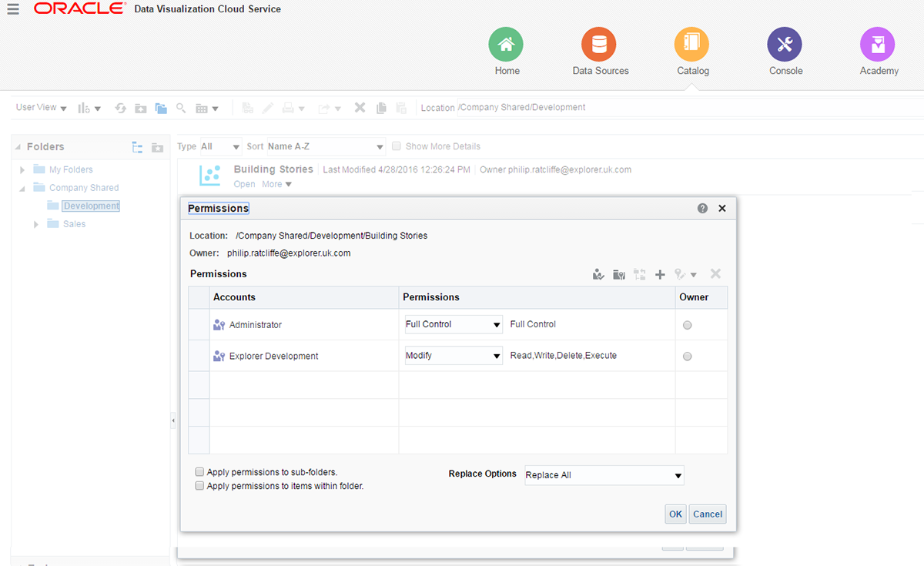Close the Permissions dialog with the X
The width and height of the screenshot is (924, 566).
tap(722, 209)
